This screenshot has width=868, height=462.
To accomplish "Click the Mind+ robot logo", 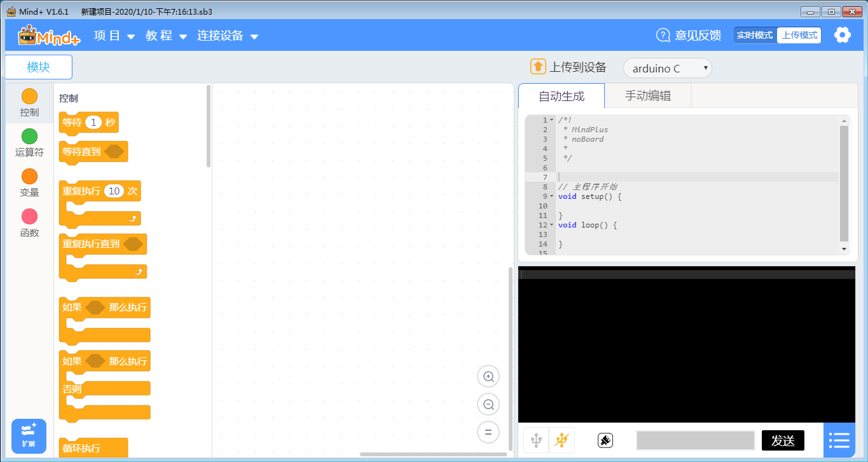I will (x=49, y=36).
